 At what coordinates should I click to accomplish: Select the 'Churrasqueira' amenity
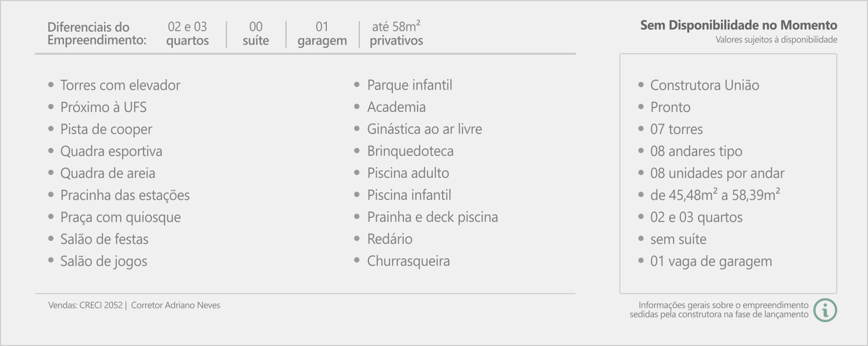tap(409, 261)
